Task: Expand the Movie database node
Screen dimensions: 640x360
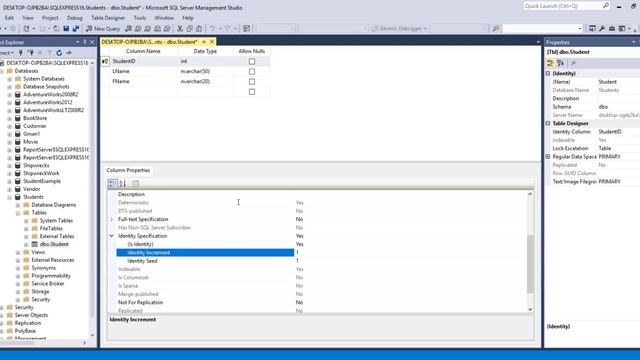Action: click(x=9, y=142)
